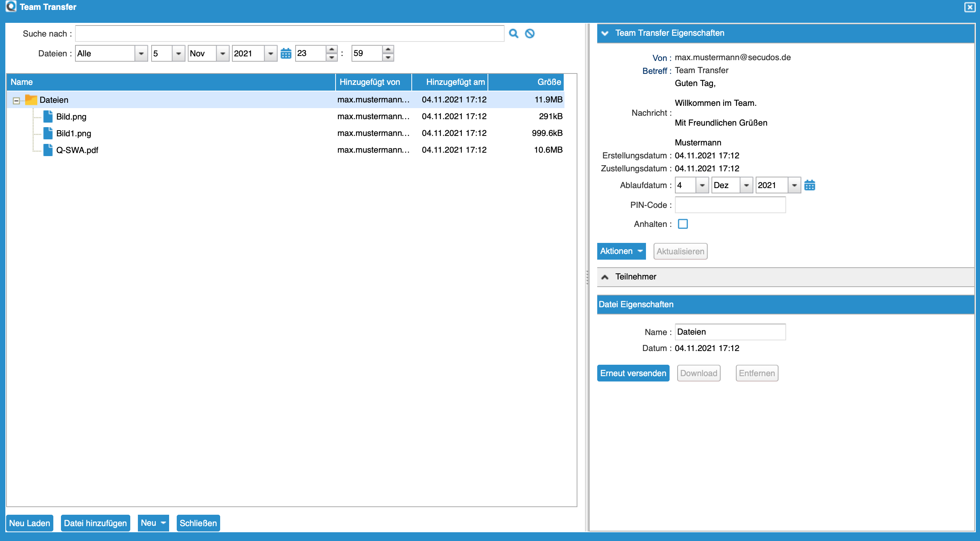This screenshot has width=980, height=541.
Task: Click the Dateien folder icon
Action: point(31,100)
